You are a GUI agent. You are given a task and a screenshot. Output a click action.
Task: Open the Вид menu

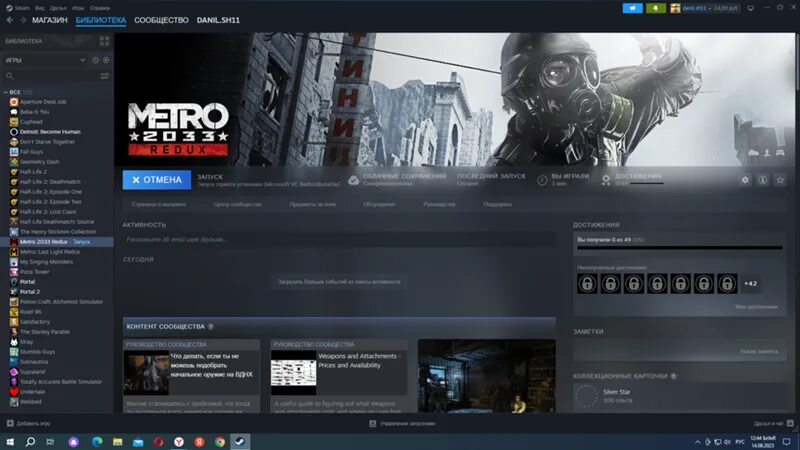pos(39,8)
